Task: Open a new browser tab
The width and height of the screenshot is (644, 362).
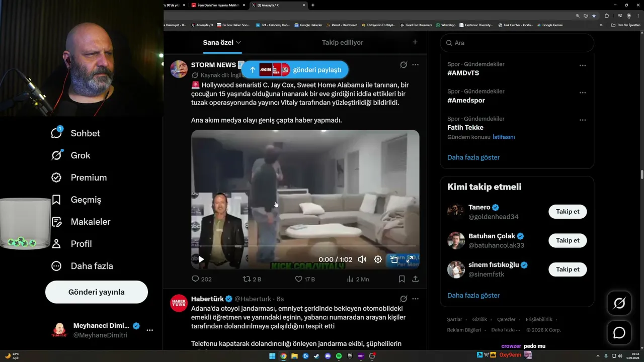Action: (x=313, y=5)
